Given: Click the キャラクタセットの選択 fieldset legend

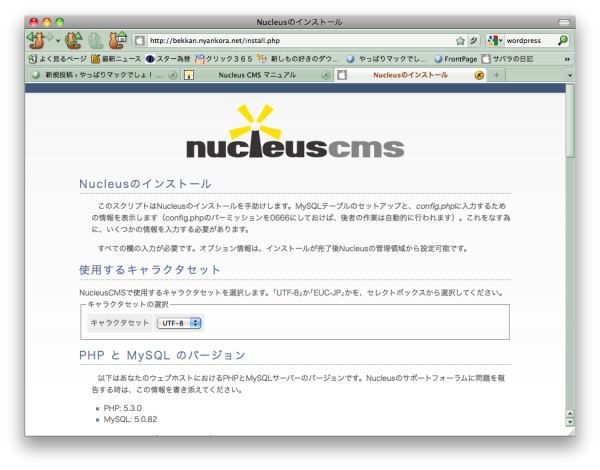Looking at the screenshot, I should tap(128, 304).
